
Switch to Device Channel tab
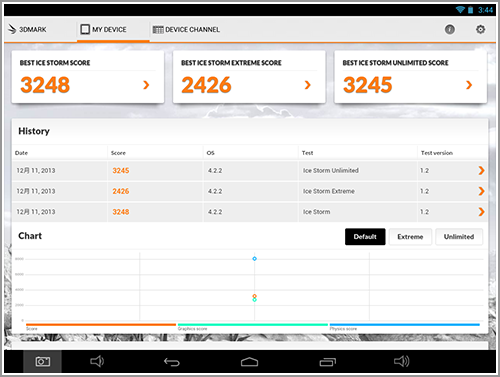186,30
